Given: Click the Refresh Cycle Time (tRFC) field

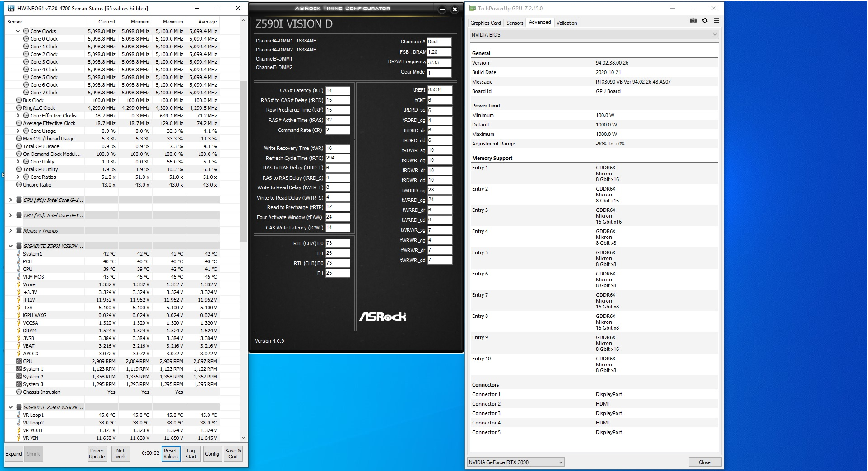Looking at the screenshot, I should pyautogui.click(x=338, y=158).
